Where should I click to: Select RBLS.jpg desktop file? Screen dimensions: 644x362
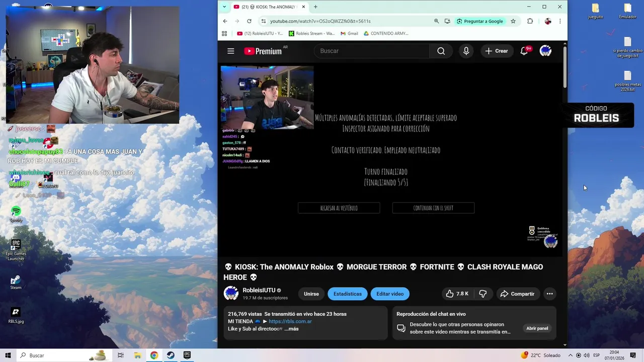click(x=16, y=315)
